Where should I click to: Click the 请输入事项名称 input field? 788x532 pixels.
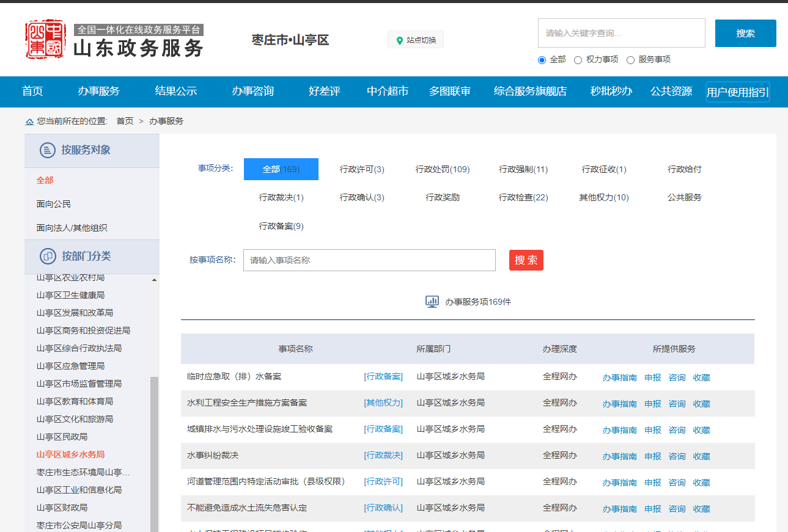tap(369, 260)
